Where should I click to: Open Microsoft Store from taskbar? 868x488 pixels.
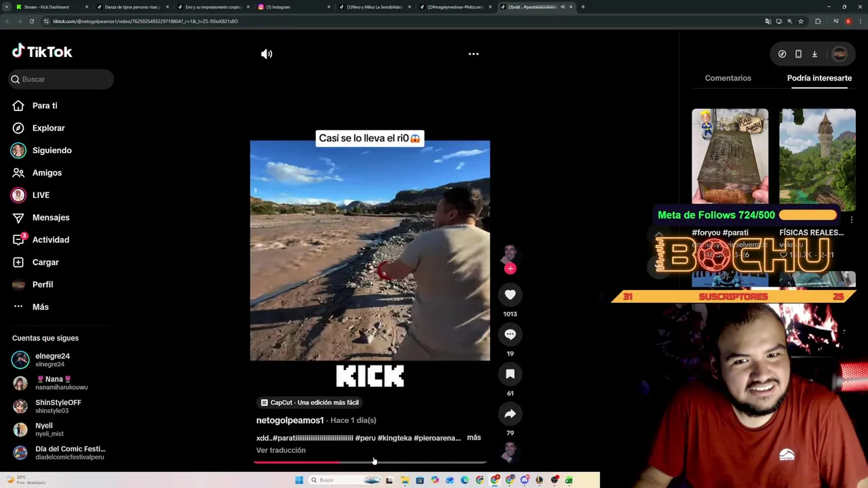pos(420,480)
